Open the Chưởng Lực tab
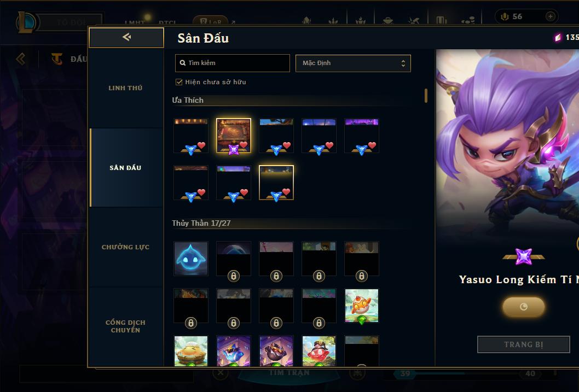Viewport: 579px width, 392px height. (x=125, y=247)
